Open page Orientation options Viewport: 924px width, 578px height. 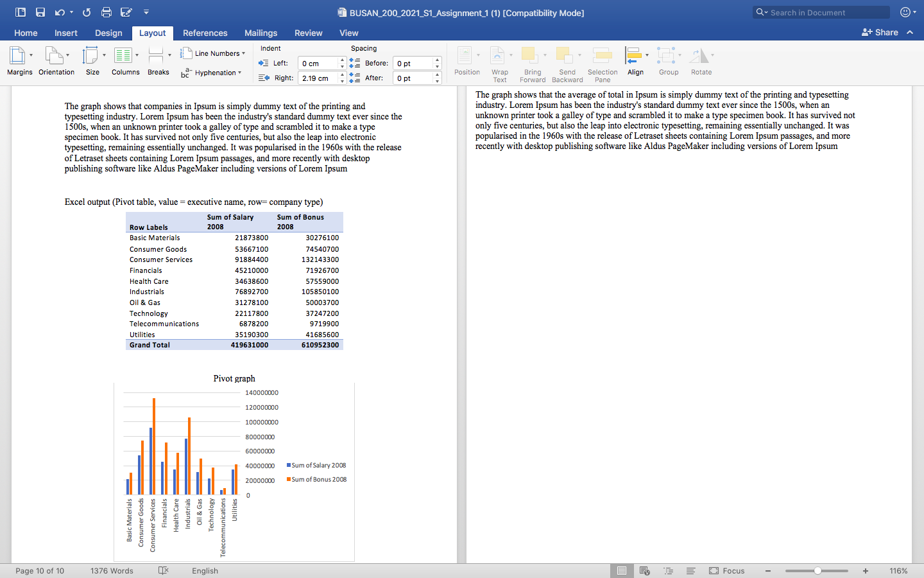coord(56,62)
